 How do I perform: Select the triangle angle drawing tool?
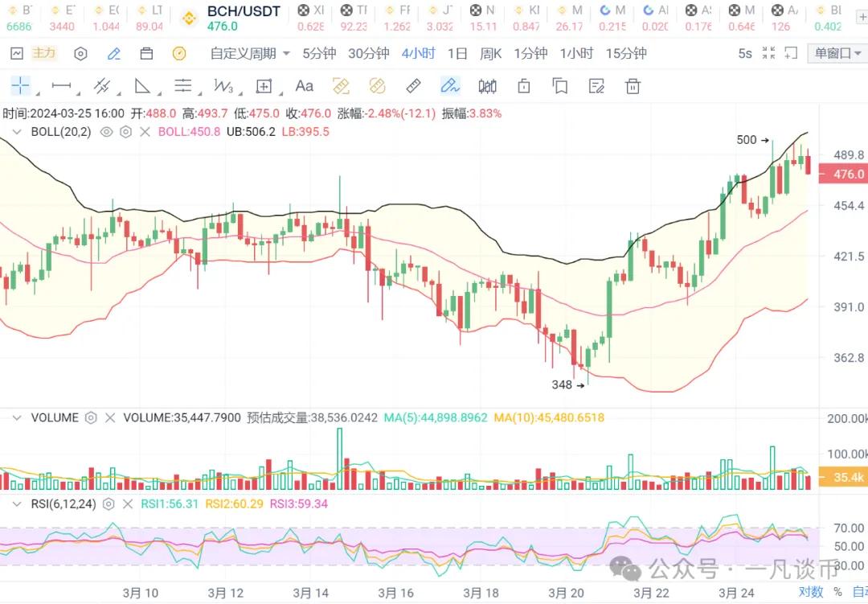click(x=142, y=86)
